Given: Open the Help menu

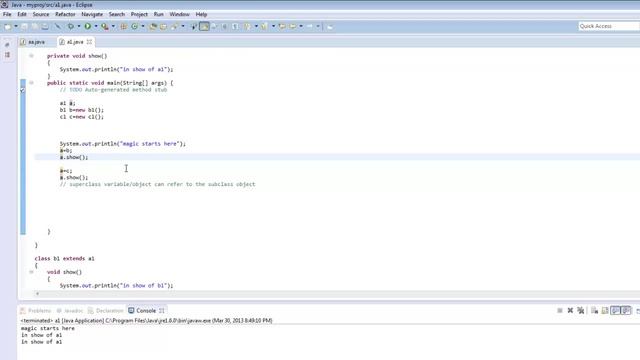Looking at the screenshot, I should 201,14.
